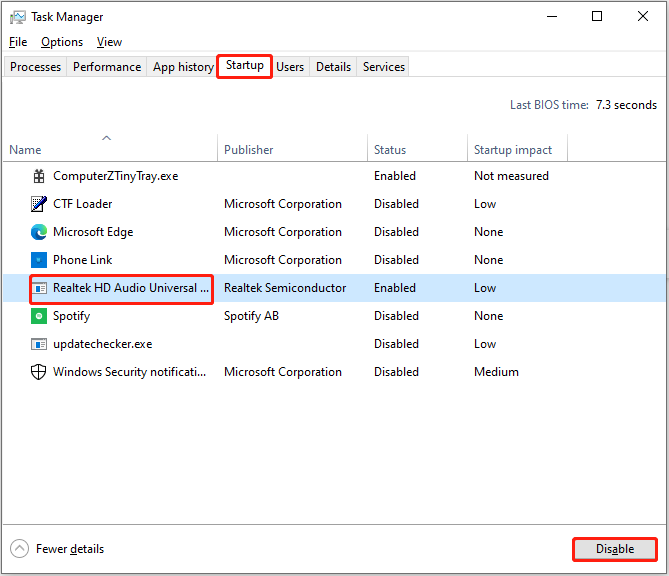Click the Microsoft Edge icon
This screenshot has height=576, width=669.
click(x=39, y=232)
